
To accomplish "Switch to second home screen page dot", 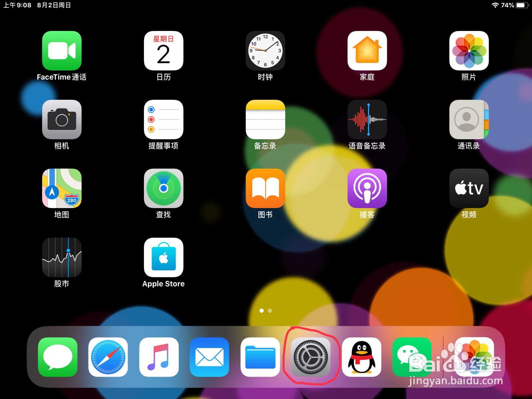I will [x=270, y=311].
